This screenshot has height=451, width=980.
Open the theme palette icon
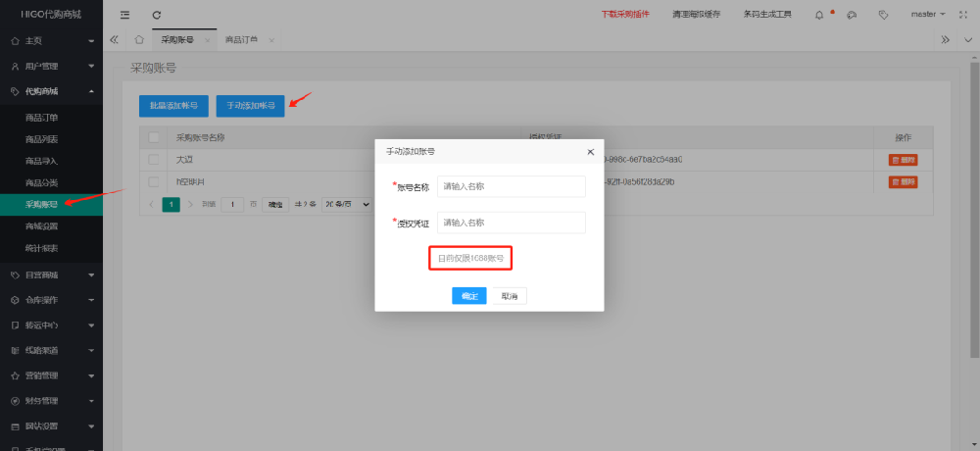pos(852,15)
